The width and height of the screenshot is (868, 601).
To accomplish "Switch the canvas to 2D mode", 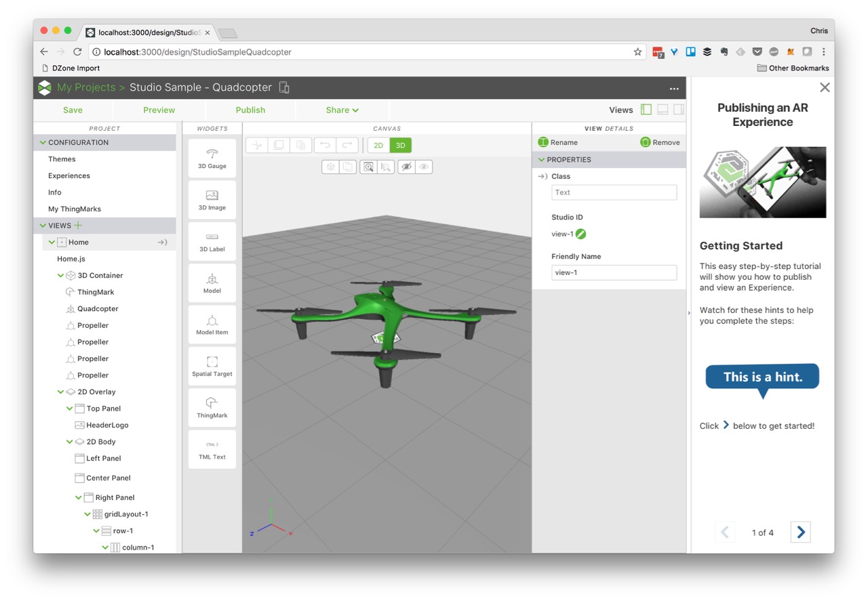I will click(378, 145).
